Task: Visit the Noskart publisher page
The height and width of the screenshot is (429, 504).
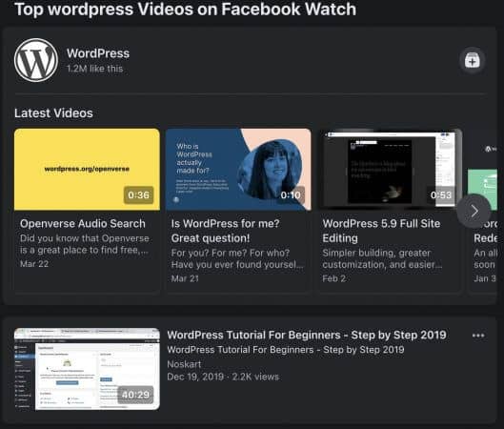Action: coord(184,364)
